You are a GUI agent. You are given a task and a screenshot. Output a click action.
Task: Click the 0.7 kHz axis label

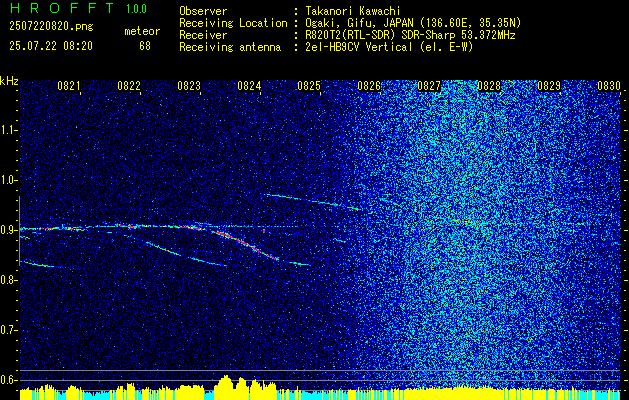click(x=9, y=330)
